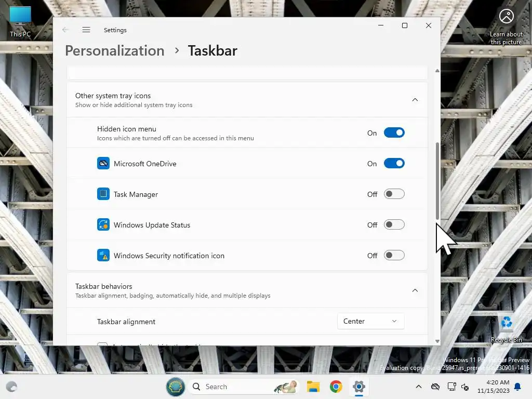532x399 pixels.
Task: Click the network display tray icon
Action: tap(451, 387)
